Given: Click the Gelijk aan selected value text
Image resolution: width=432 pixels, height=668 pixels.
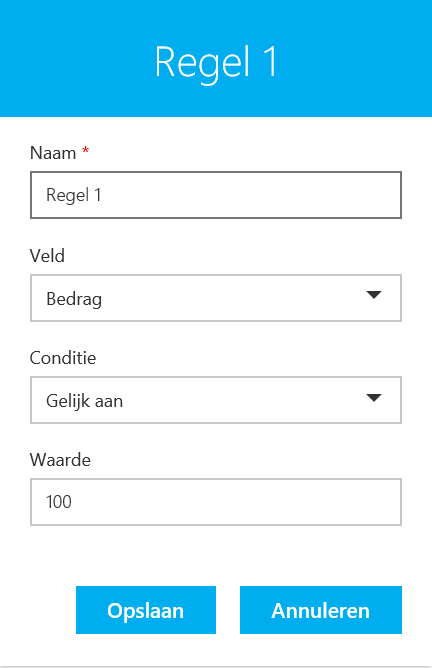Looking at the screenshot, I should point(84,401).
